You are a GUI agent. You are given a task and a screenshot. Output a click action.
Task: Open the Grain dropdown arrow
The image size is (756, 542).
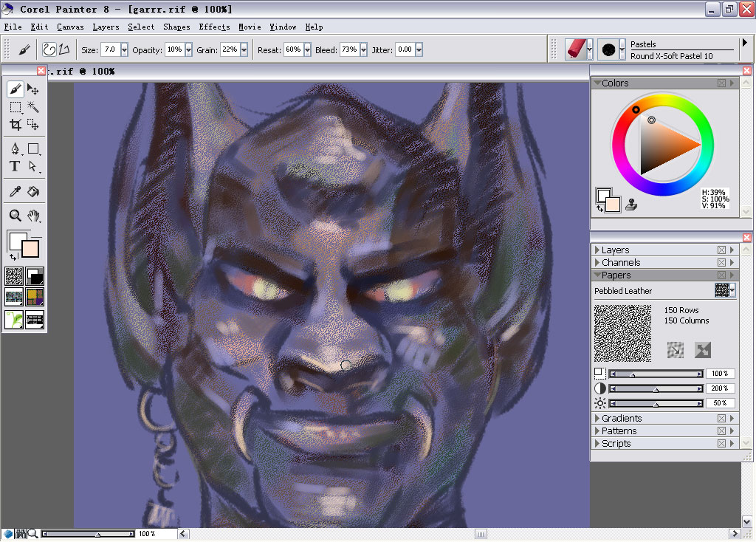click(x=244, y=49)
